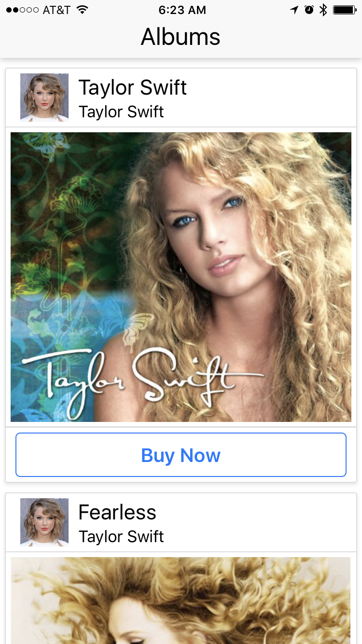Tap artist name under Taylor Swift album title

coord(121,112)
